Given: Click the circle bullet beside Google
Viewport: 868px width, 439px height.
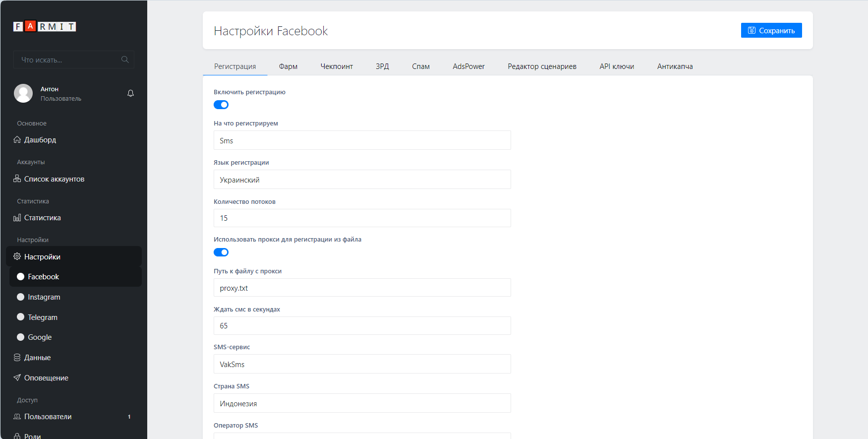Looking at the screenshot, I should (21, 337).
